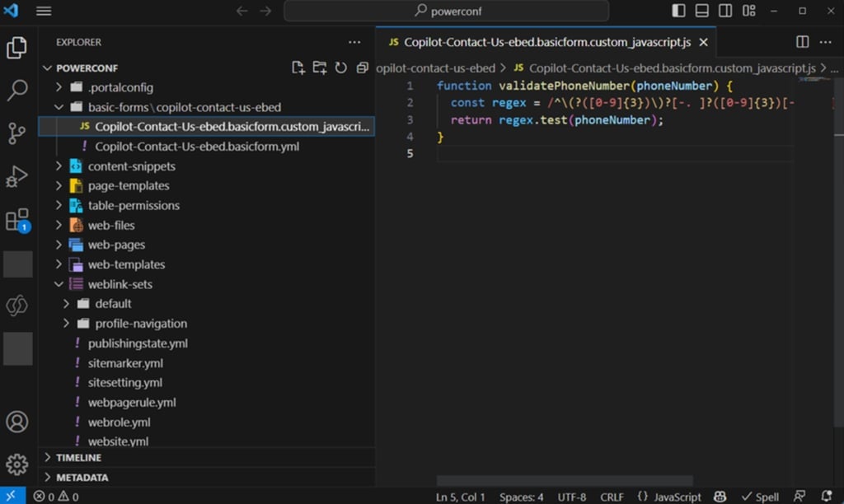Collapse all folders in Explorer
Image resolution: width=844 pixels, height=504 pixels.
tap(363, 68)
